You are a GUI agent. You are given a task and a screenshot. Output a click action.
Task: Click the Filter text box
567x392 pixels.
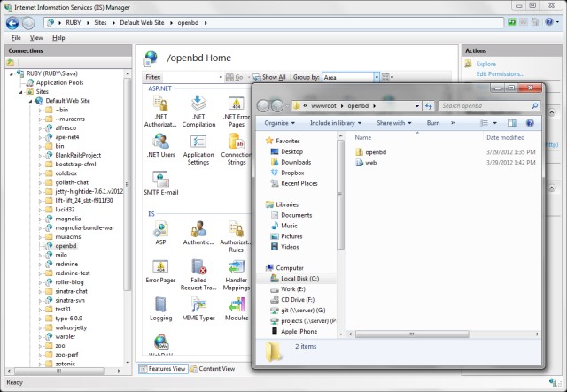tap(191, 77)
